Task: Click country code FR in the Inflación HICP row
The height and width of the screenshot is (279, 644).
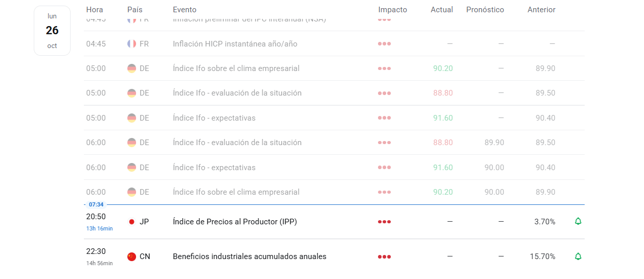Action: click(144, 44)
